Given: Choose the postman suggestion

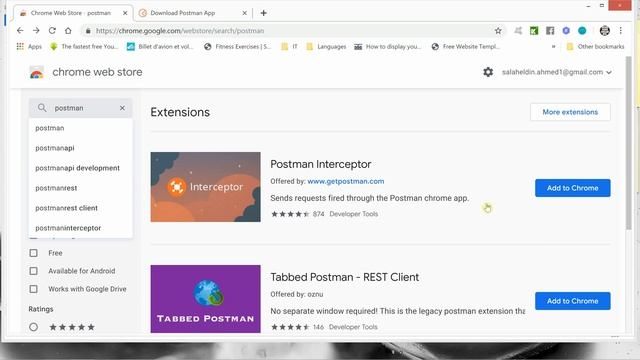Looking at the screenshot, I should click(x=80, y=128).
